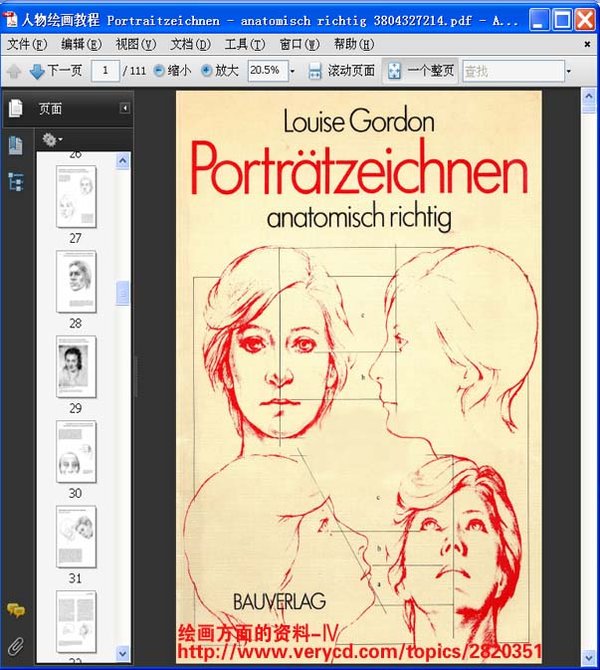Click the total page count / 111

(x=134, y=71)
